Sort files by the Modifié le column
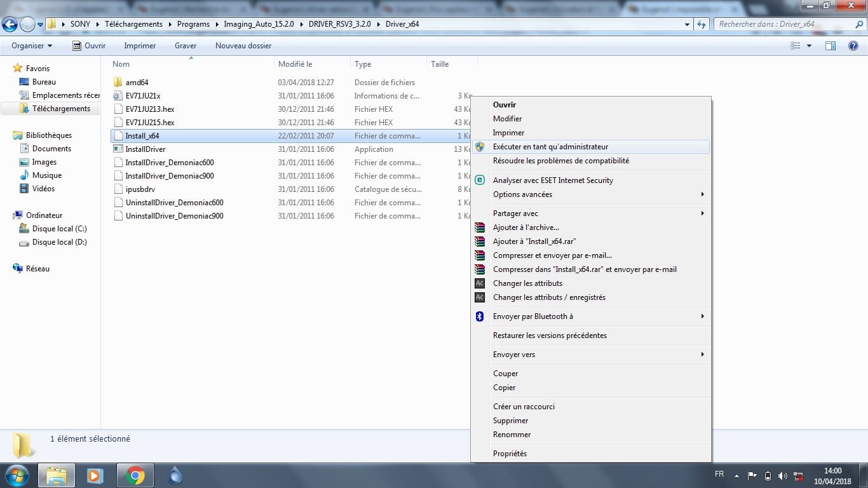The width and height of the screenshot is (868, 488). click(x=295, y=64)
